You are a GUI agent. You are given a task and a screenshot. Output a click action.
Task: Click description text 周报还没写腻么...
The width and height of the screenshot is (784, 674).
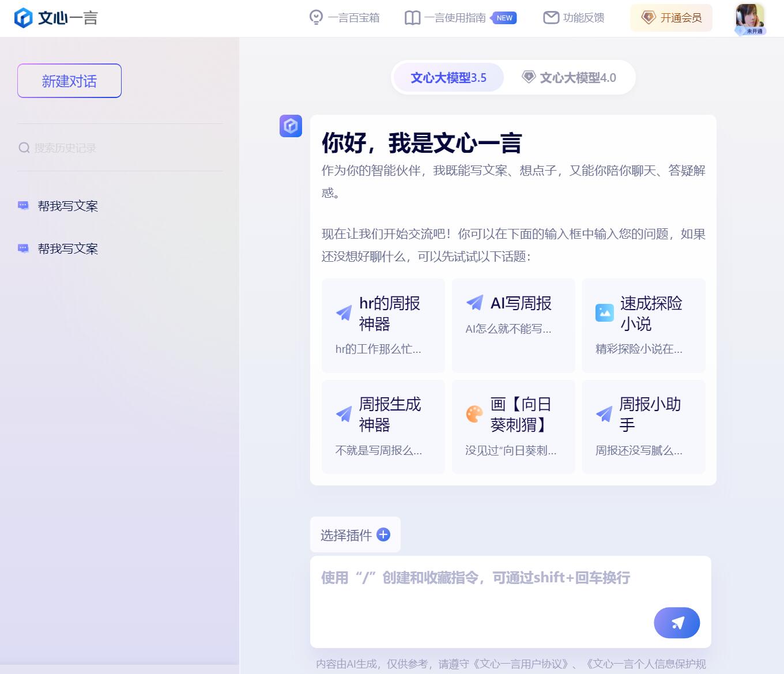click(639, 450)
